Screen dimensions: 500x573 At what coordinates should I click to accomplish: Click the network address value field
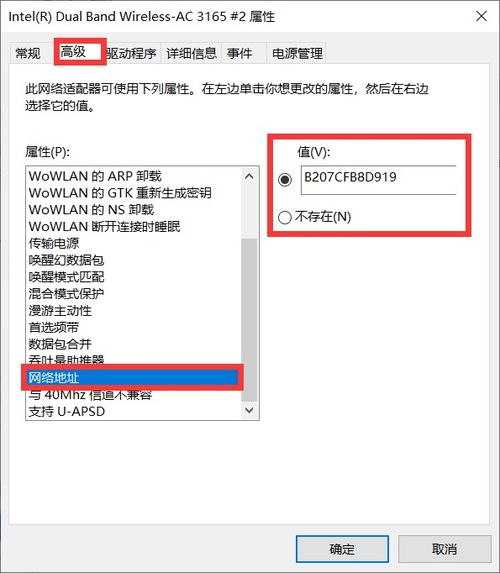coord(378,180)
